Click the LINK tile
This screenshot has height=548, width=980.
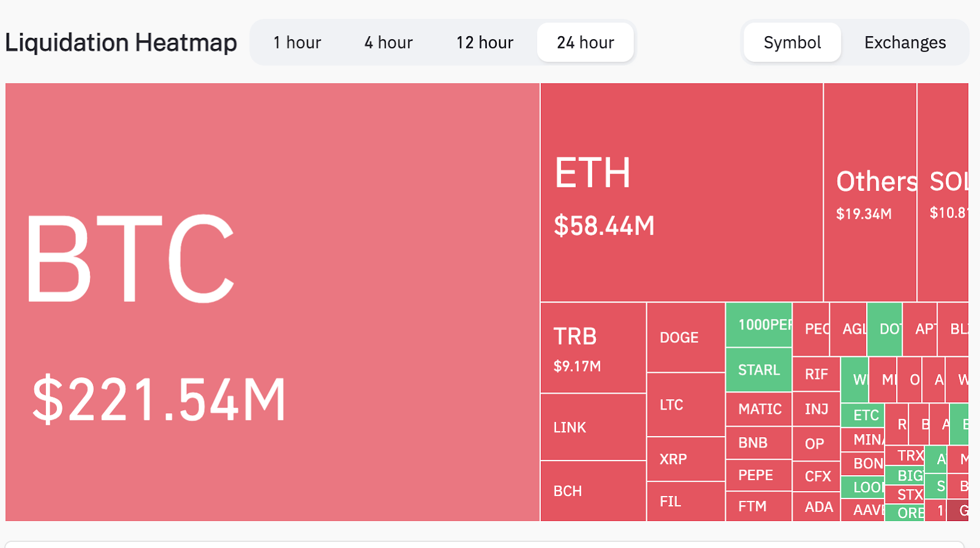(591, 427)
